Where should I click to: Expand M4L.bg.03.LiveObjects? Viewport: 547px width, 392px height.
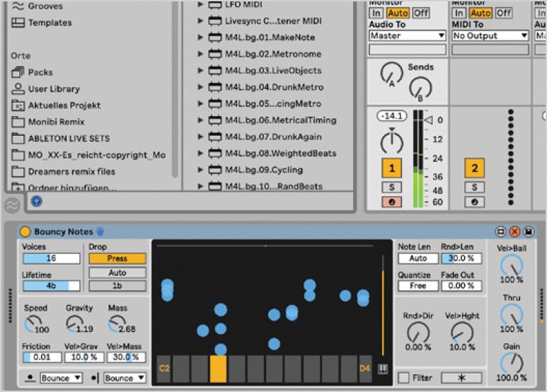[200, 71]
